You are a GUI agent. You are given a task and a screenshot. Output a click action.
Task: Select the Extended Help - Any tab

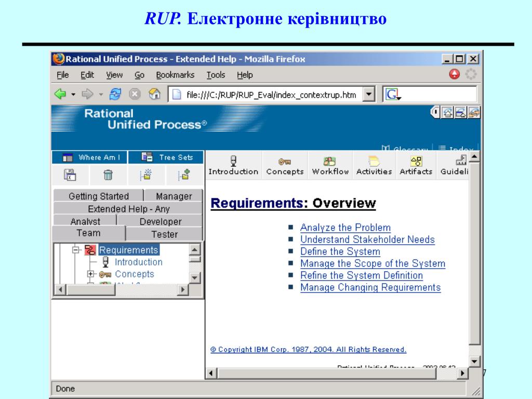click(x=128, y=208)
